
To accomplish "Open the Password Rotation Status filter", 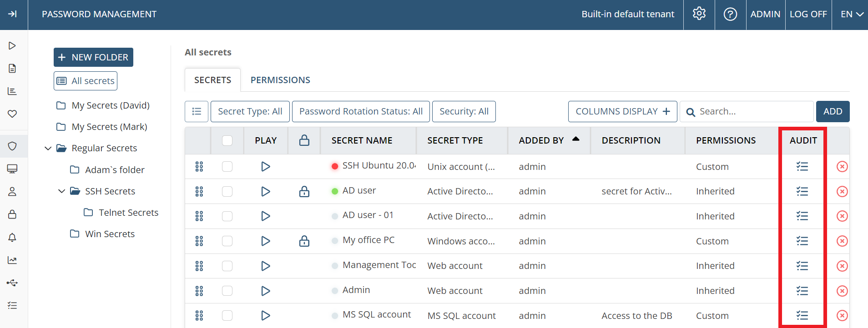I will click(x=361, y=111).
